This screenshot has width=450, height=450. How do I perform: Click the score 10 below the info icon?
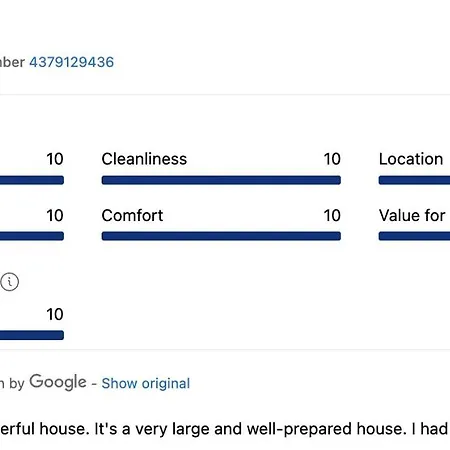click(55, 314)
